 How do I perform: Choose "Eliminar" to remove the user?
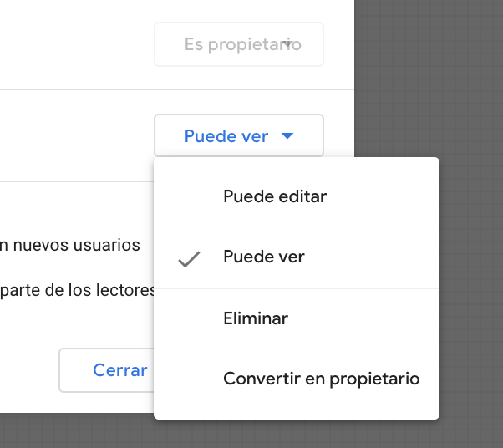tap(256, 318)
